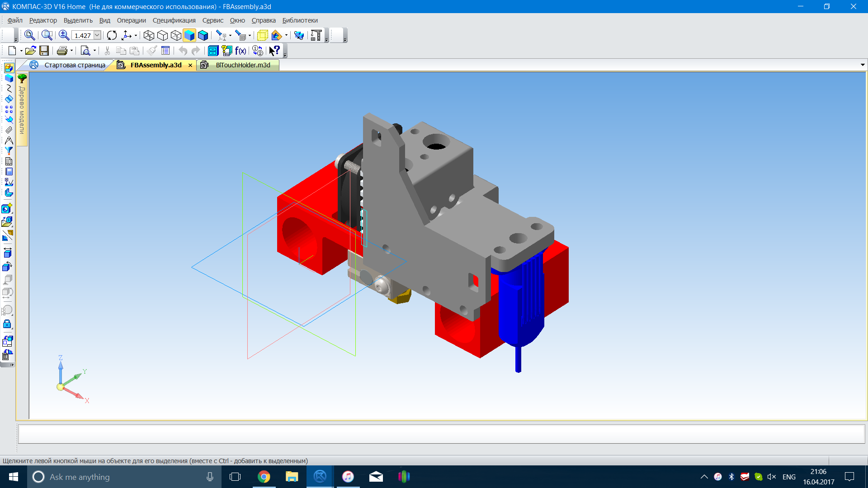The image size is (868, 488).
Task: Open the Дерево модели side panel
Action: (x=22, y=110)
